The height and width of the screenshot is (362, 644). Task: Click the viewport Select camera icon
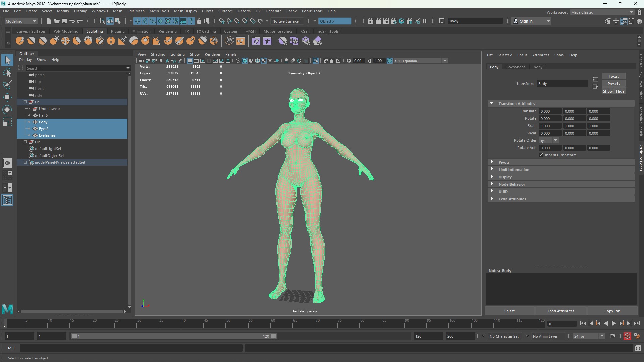click(141, 61)
